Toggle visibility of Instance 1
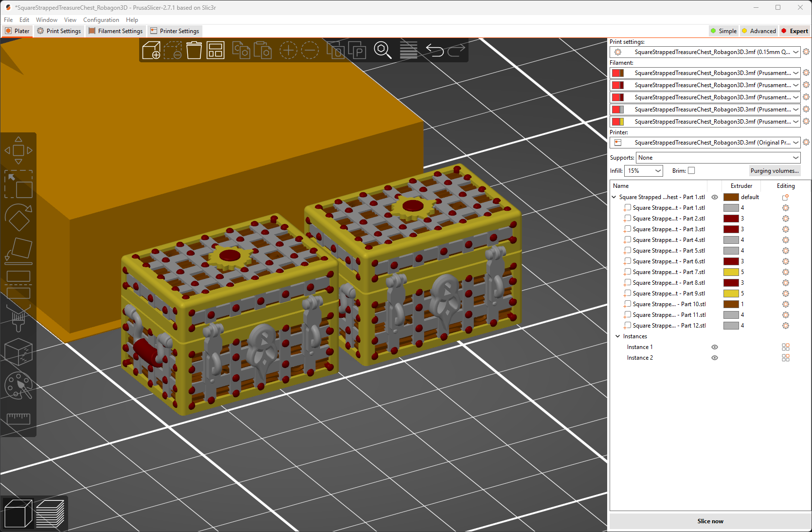This screenshot has width=812, height=532. pyautogui.click(x=715, y=347)
